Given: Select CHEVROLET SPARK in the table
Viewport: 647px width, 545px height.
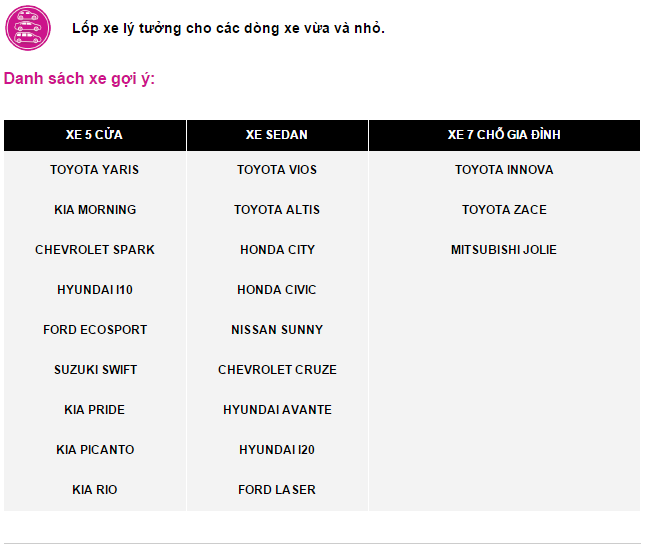Looking at the screenshot, I should (x=95, y=250).
